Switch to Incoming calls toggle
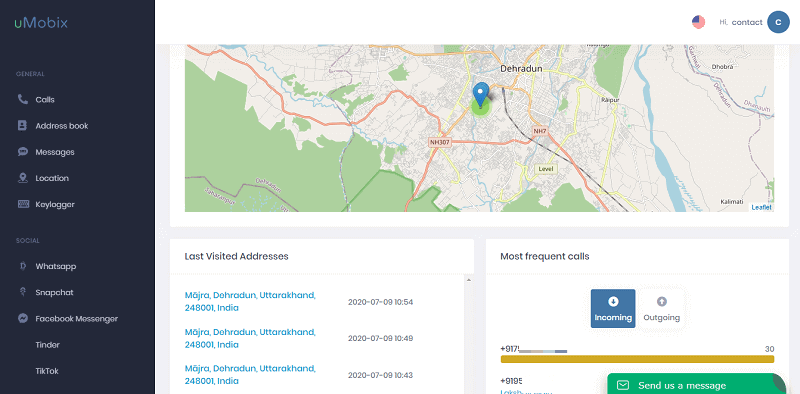 613,308
